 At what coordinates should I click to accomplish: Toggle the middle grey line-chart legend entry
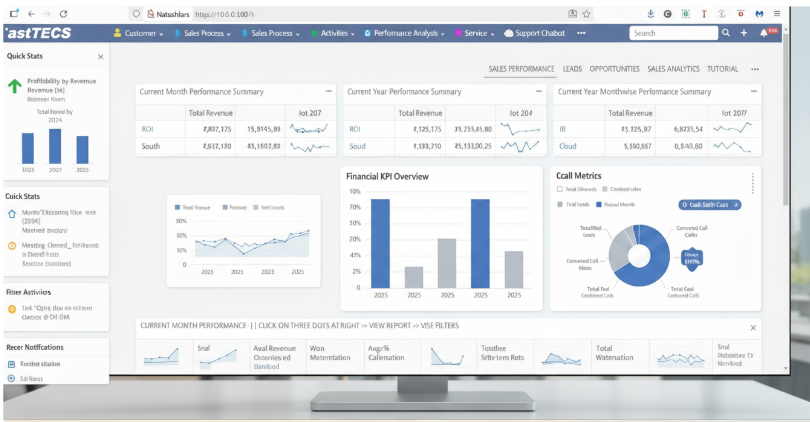(x=235, y=207)
